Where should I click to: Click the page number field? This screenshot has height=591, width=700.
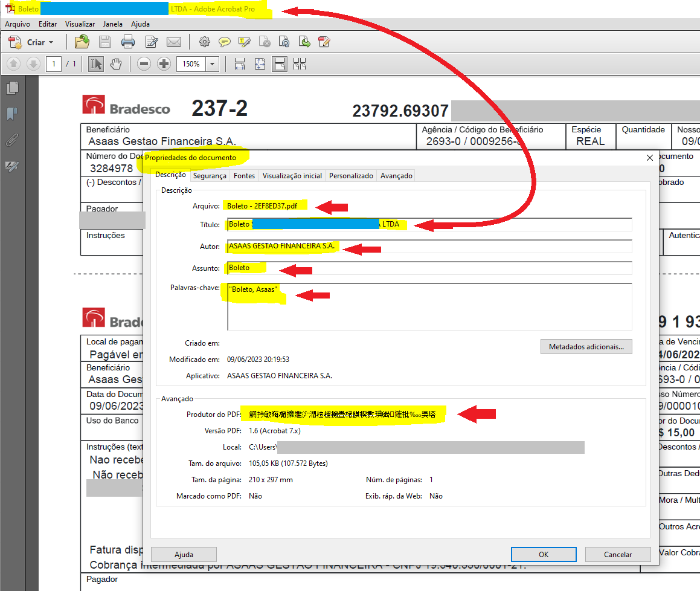pyautogui.click(x=54, y=64)
